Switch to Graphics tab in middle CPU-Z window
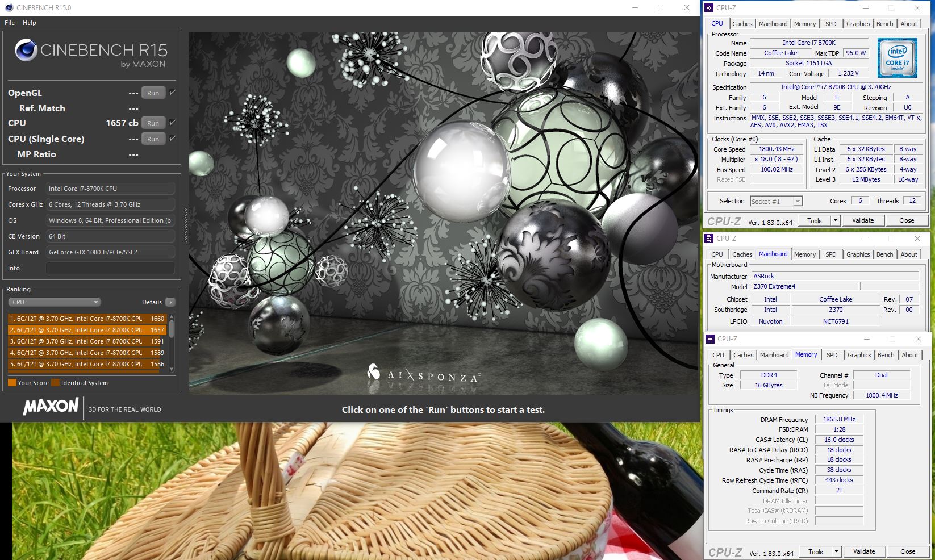 (x=858, y=254)
